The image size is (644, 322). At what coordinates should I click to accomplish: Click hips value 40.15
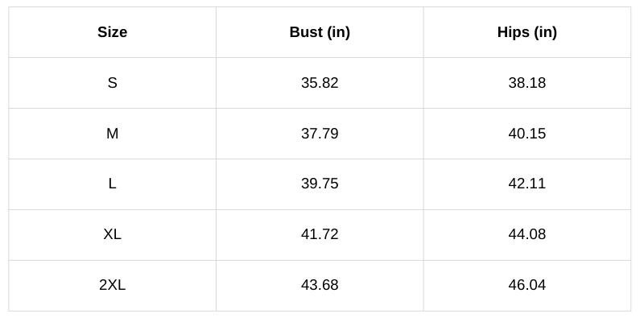point(526,134)
